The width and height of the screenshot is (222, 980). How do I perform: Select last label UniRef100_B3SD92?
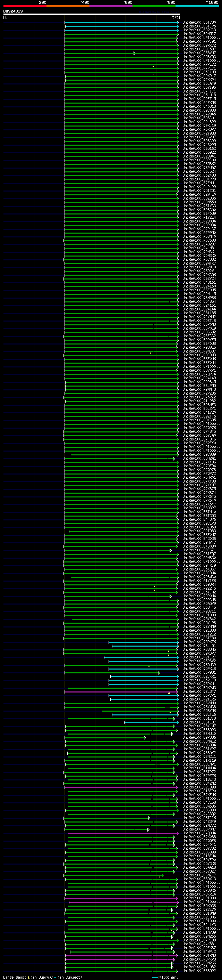[x=199, y=971]
